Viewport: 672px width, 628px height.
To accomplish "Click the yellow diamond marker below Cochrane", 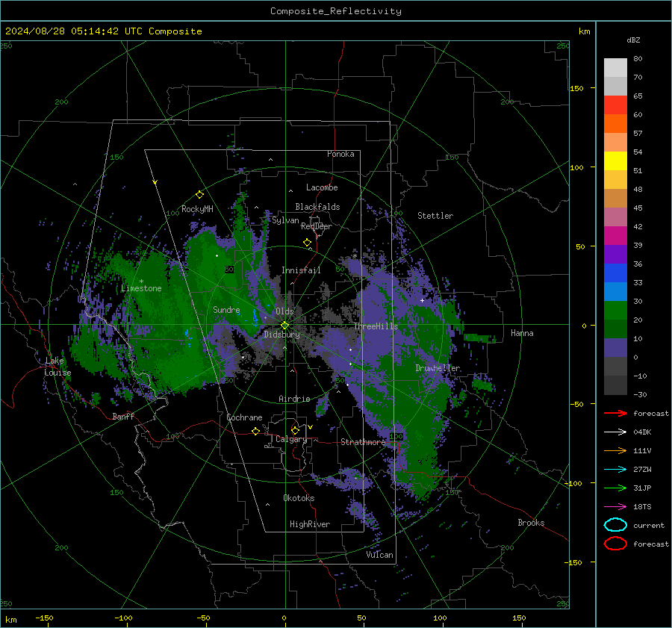I will (256, 432).
